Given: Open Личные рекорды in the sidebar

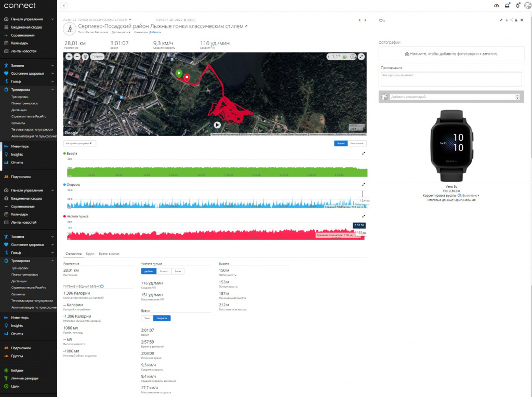Looking at the screenshot, I should [24, 378].
